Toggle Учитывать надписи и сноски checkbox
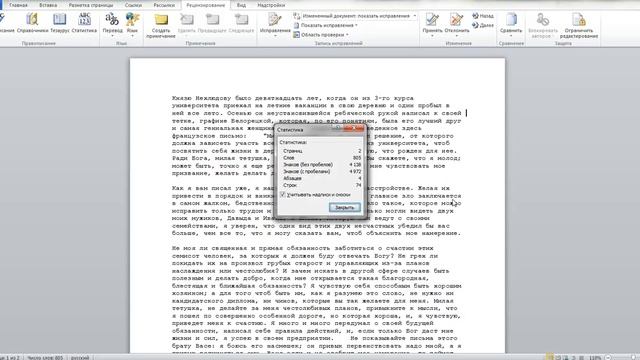640x360 pixels. click(283, 195)
